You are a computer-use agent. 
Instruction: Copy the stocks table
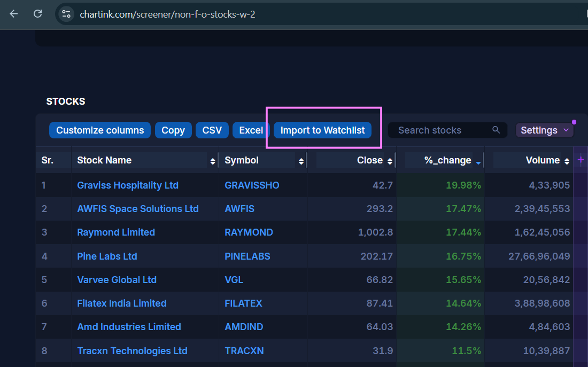(173, 130)
